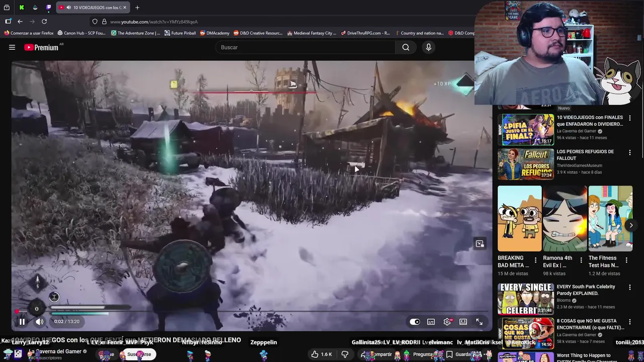Click the Suscribirse button
Viewport: 644px width, 362px height.
[138, 354]
